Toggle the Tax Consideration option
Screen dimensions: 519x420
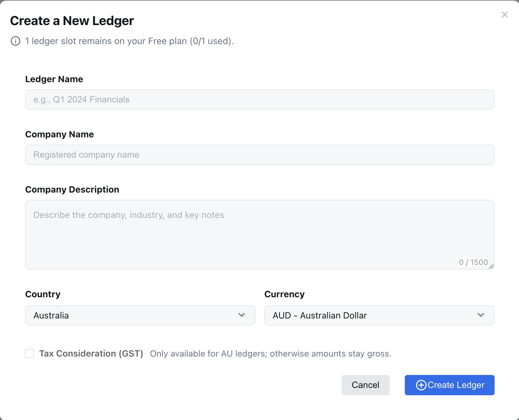(x=29, y=353)
